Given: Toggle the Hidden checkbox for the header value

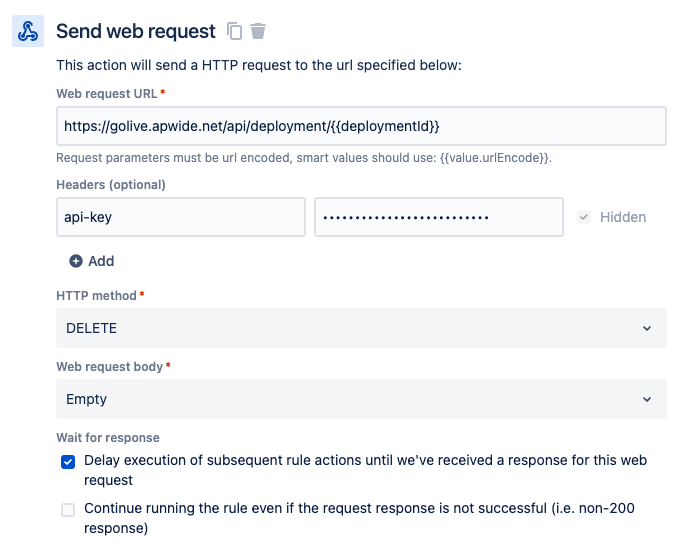Looking at the screenshot, I should (584, 217).
